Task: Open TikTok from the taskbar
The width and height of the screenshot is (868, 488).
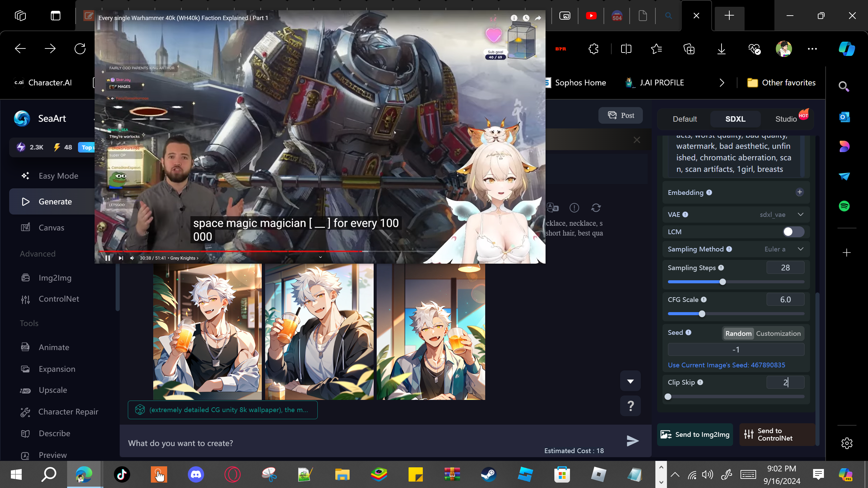Action: 122,474
